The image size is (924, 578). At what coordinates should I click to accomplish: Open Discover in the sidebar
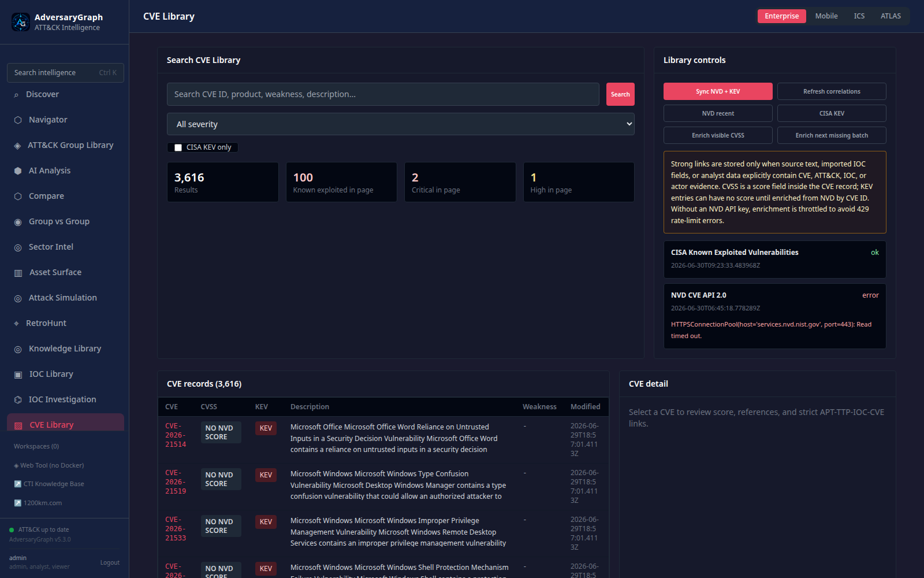click(x=65, y=94)
